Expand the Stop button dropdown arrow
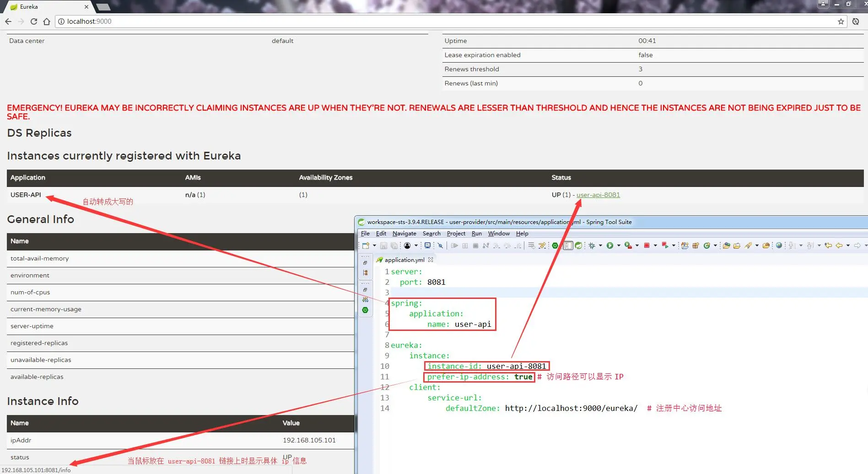 (655, 245)
